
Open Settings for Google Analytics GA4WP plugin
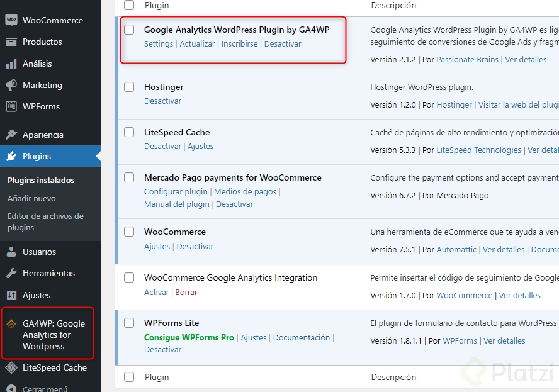[x=158, y=44]
